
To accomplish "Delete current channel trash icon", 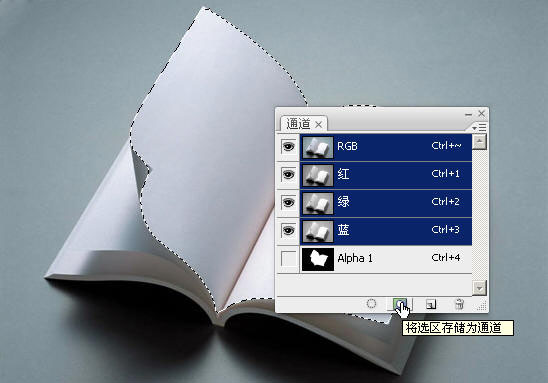I will tap(459, 304).
